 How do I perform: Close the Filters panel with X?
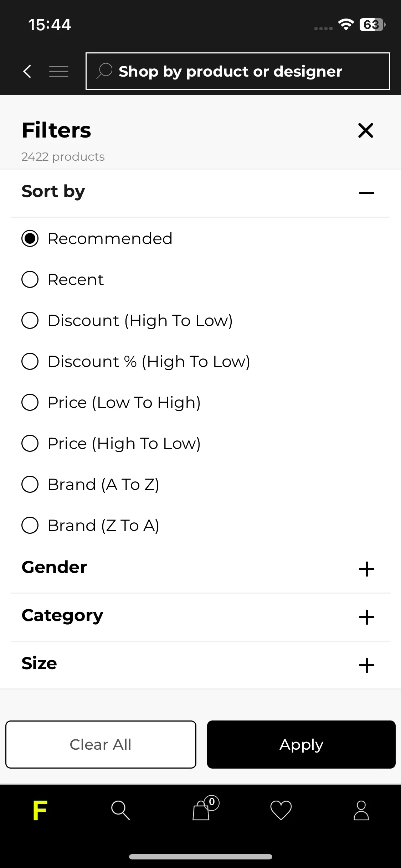(366, 130)
